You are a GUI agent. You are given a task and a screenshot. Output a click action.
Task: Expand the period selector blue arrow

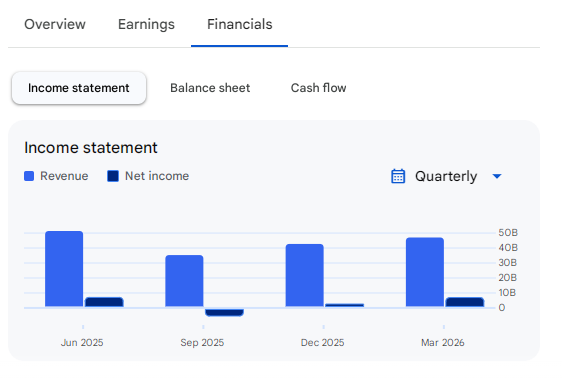pos(497,176)
